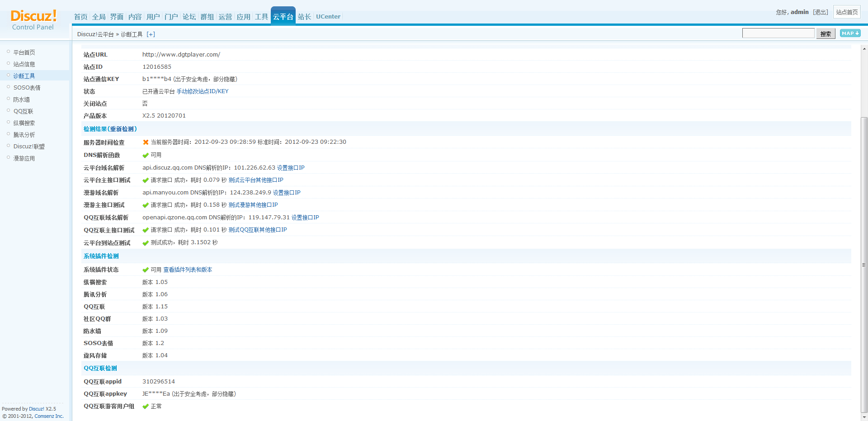868x421 pixels.
Task: Open the 论坛 top menu tab
Action: coord(189,17)
